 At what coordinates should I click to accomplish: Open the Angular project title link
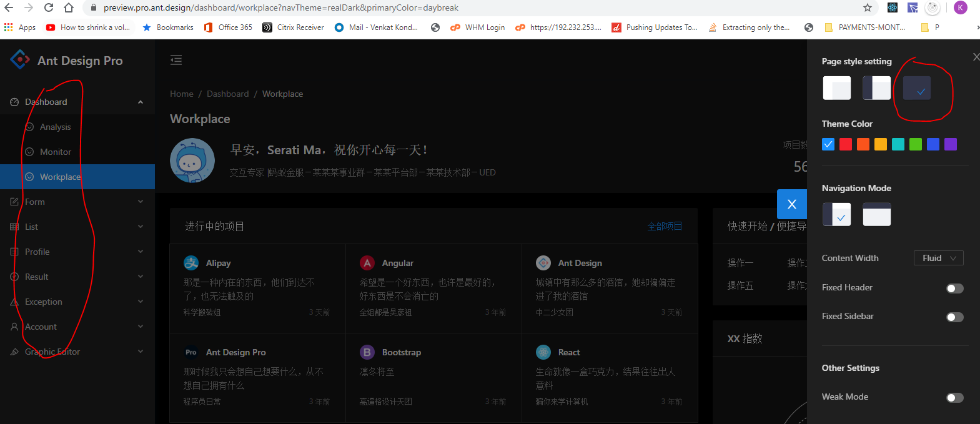point(398,263)
